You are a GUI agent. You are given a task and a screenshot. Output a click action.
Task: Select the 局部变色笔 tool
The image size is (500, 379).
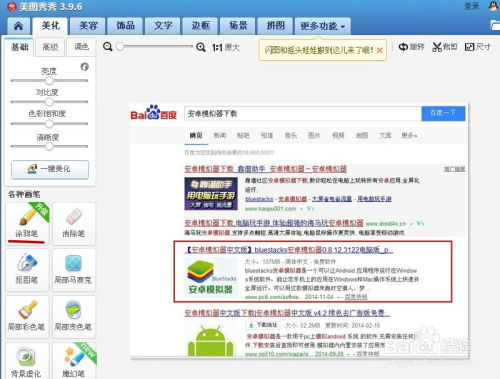[73, 317]
